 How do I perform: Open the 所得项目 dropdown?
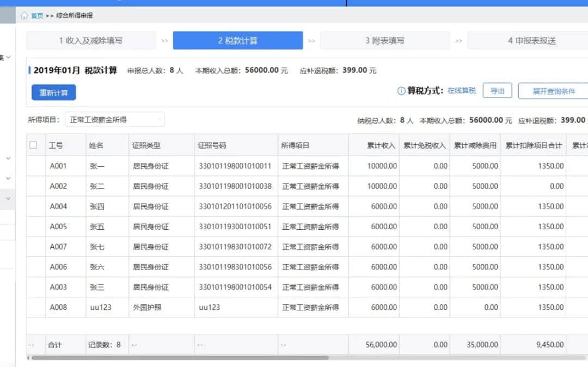tap(115, 120)
